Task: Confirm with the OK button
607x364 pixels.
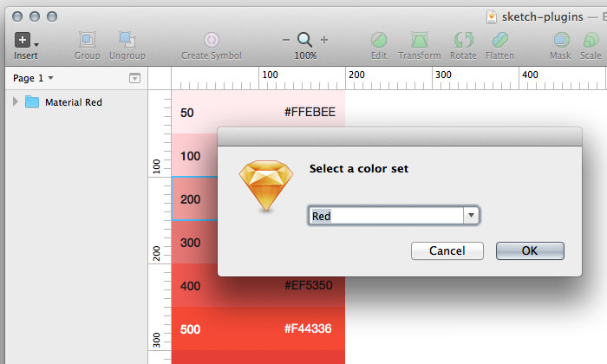Action: tap(530, 250)
